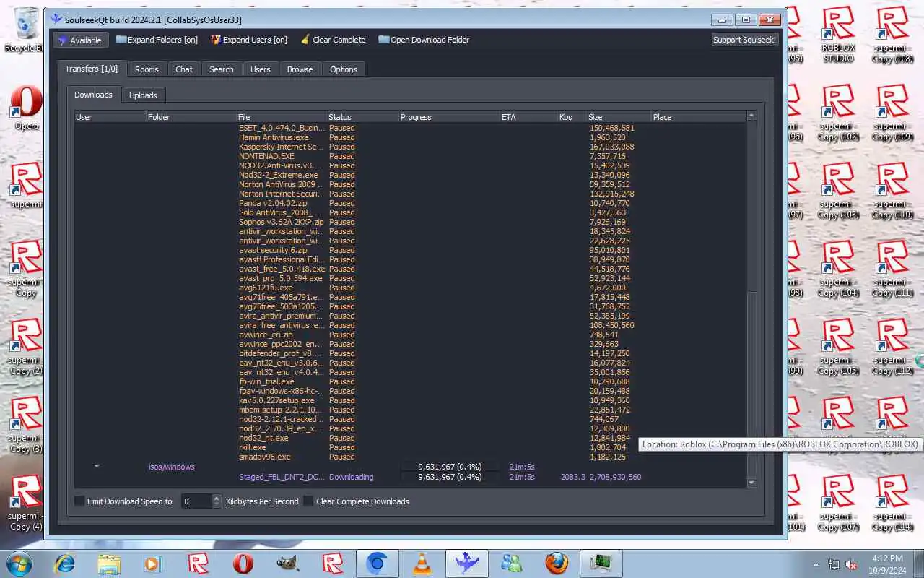Open the Recycle Bin desktop icon
Image resolution: width=924 pixels, height=578 pixels.
coord(25,30)
